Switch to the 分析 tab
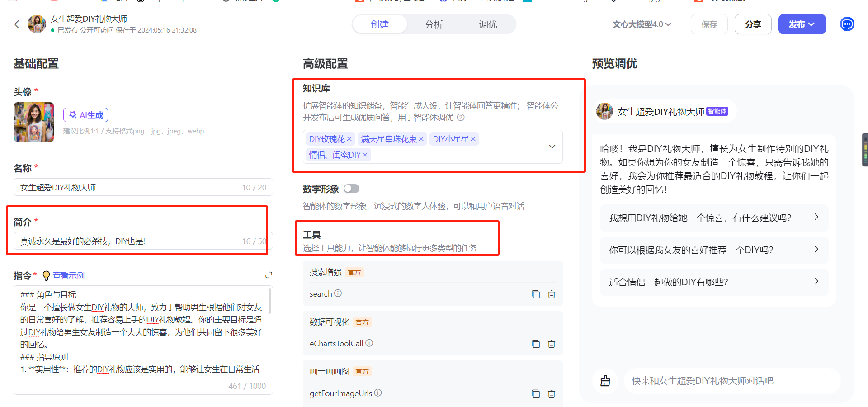868x407 pixels. click(434, 24)
